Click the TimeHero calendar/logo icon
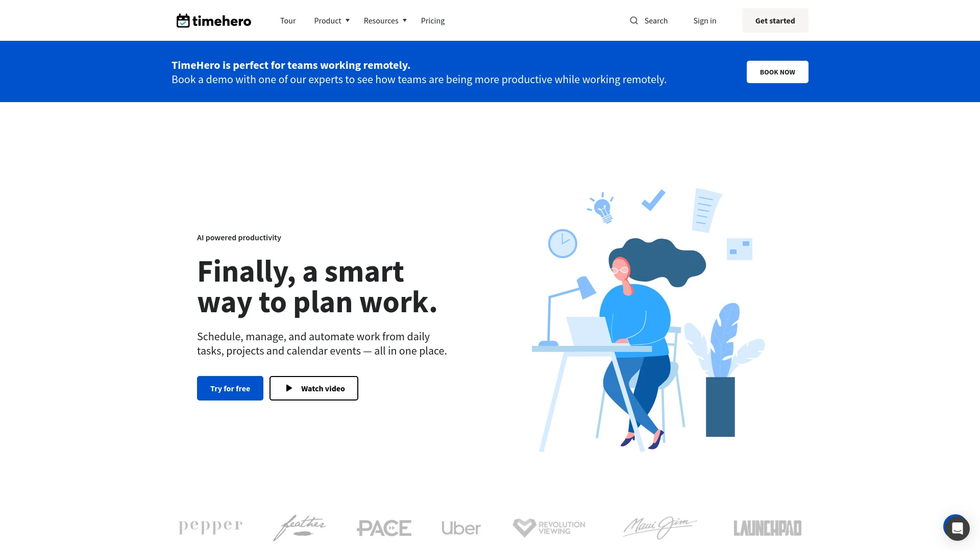The width and height of the screenshot is (980, 551). tap(182, 21)
